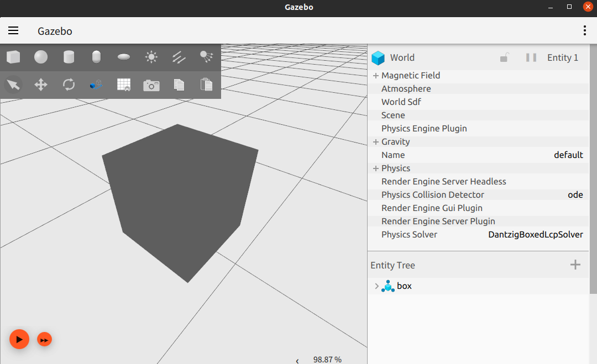Screen dimensions: 597x364
Task: Open the snap settings tool
Action: (x=96, y=85)
